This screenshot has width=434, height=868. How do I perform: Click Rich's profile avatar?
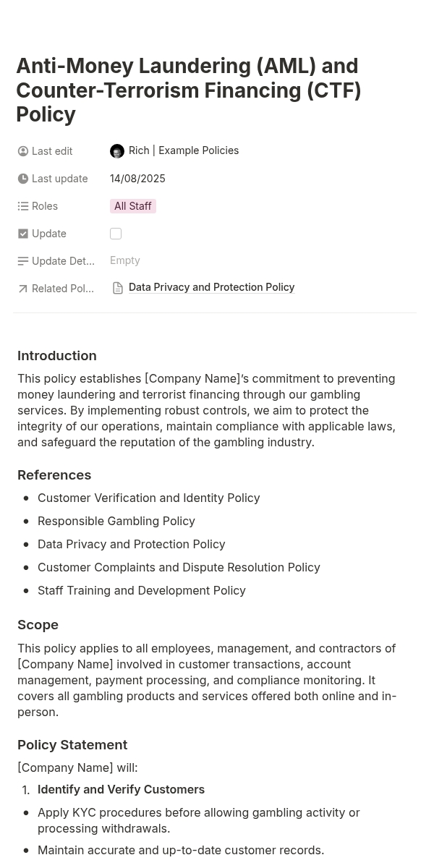pyautogui.click(x=117, y=151)
